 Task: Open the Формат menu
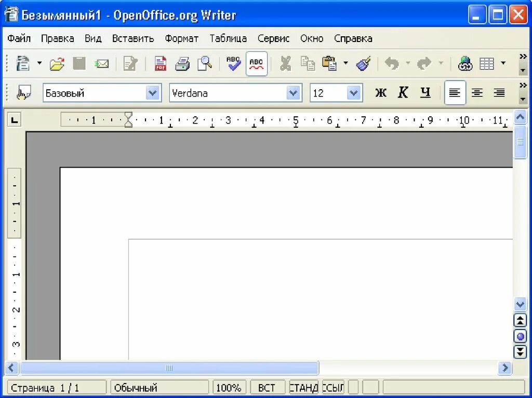(x=181, y=38)
